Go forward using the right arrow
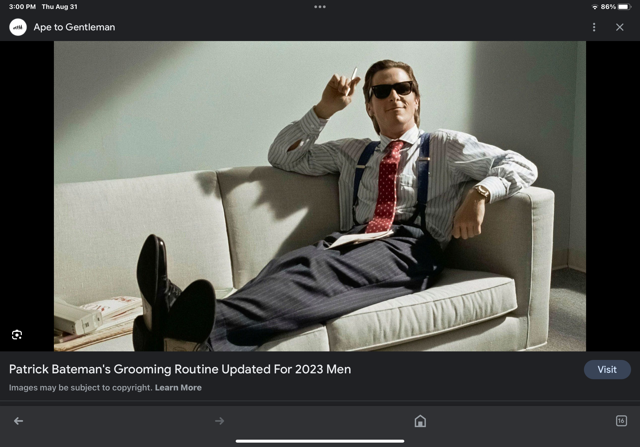The image size is (640, 447). click(220, 421)
